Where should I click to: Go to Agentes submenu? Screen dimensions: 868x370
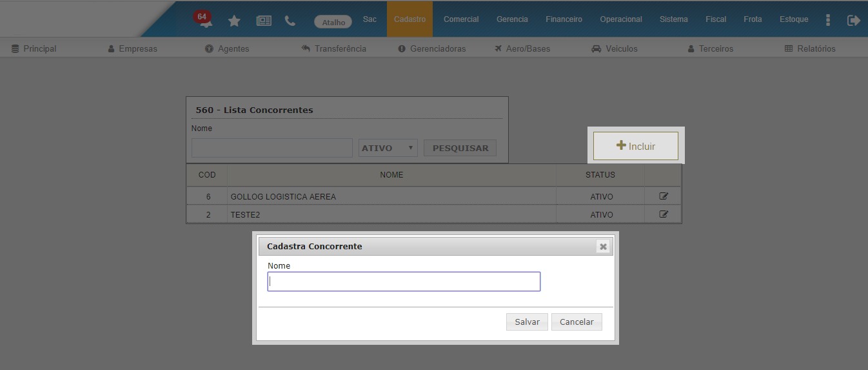[227, 48]
